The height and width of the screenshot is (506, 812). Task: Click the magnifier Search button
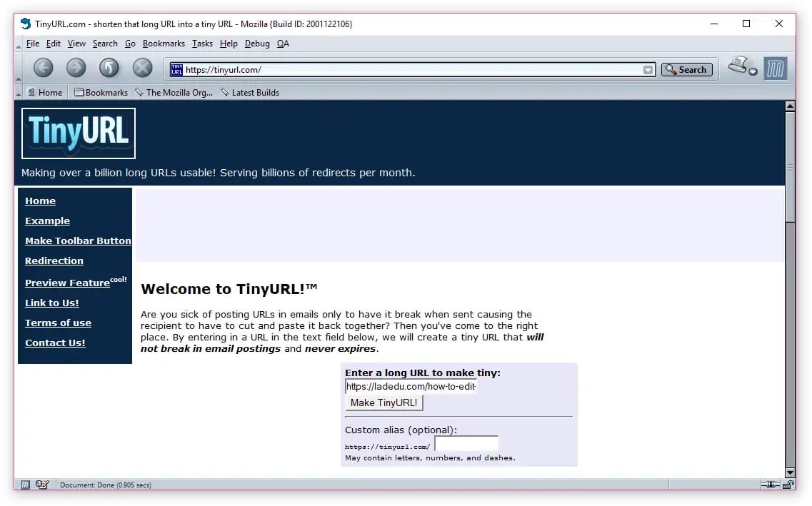point(687,69)
